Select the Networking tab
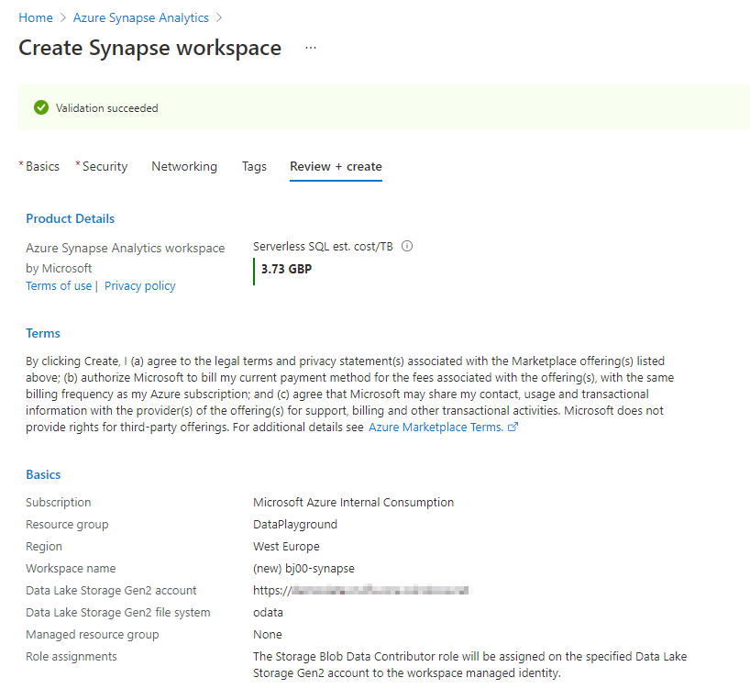The image size is (750, 700). [184, 166]
